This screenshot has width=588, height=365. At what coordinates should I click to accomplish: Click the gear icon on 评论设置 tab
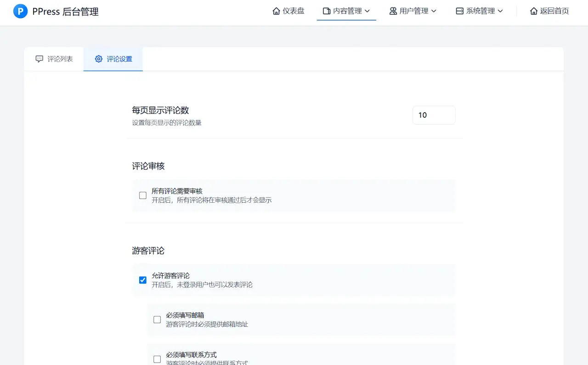(x=98, y=59)
